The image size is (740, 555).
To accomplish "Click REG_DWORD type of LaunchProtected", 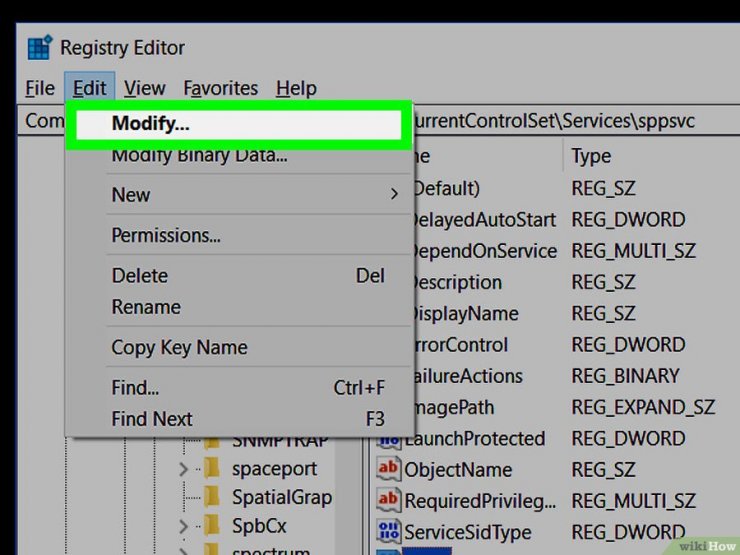I will (628, 439).
